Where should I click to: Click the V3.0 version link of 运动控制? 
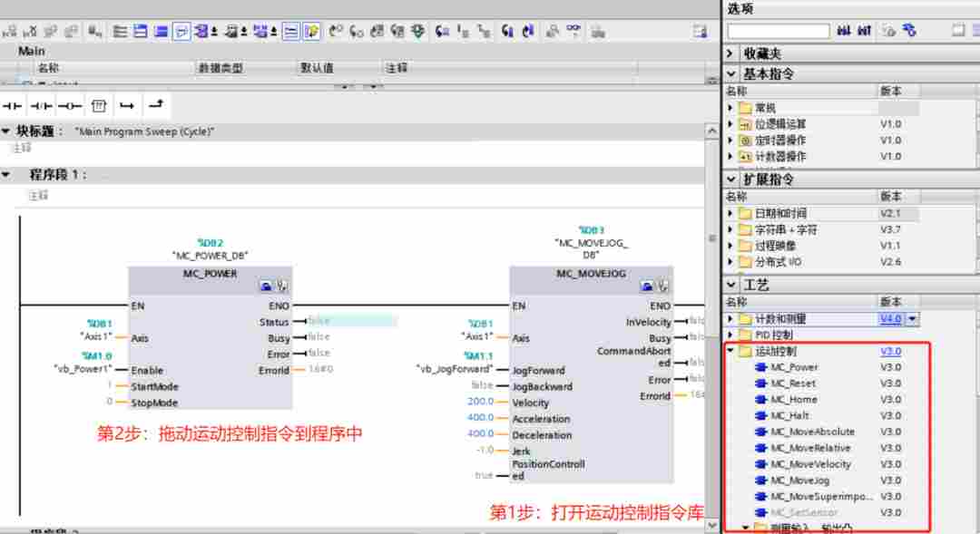pyautogui.click(x=890, y=352)
